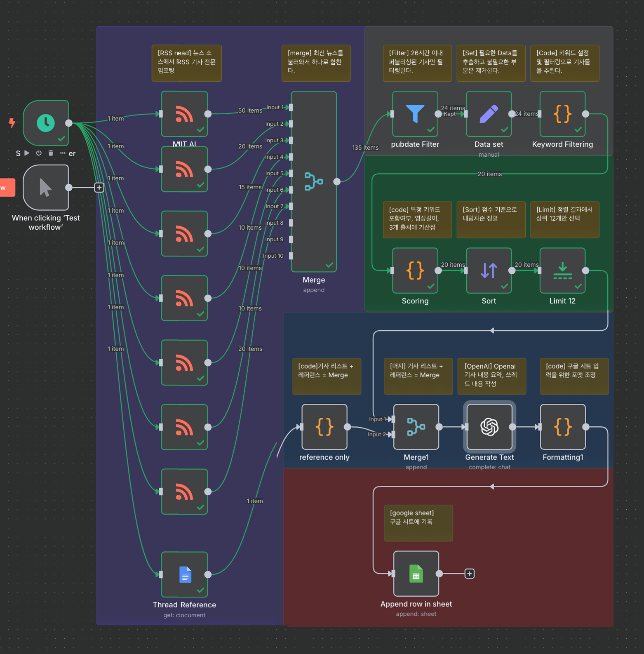Click Merge1 'Input 2' connector
Viewport: 644px width, 654px height.
(393, 434)
